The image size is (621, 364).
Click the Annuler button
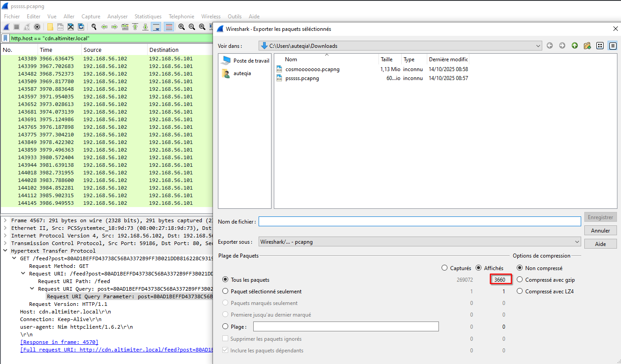[x=600, y=231]
